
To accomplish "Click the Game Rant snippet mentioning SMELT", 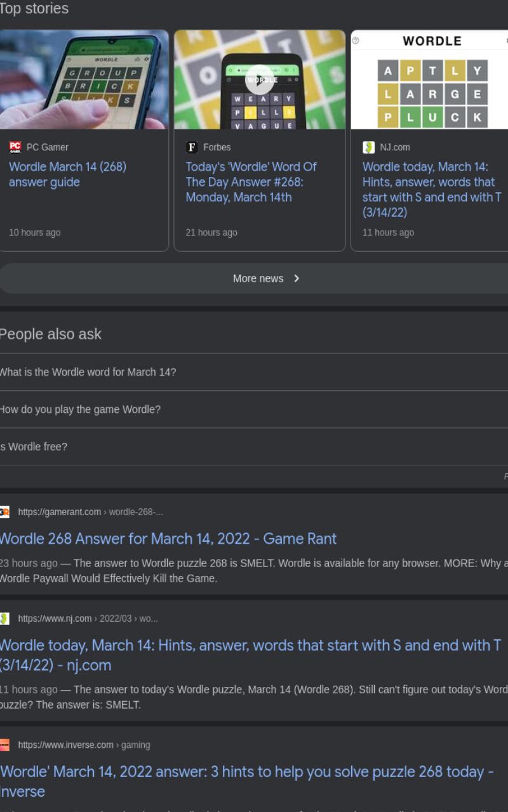I will click(x=254, y=571).
